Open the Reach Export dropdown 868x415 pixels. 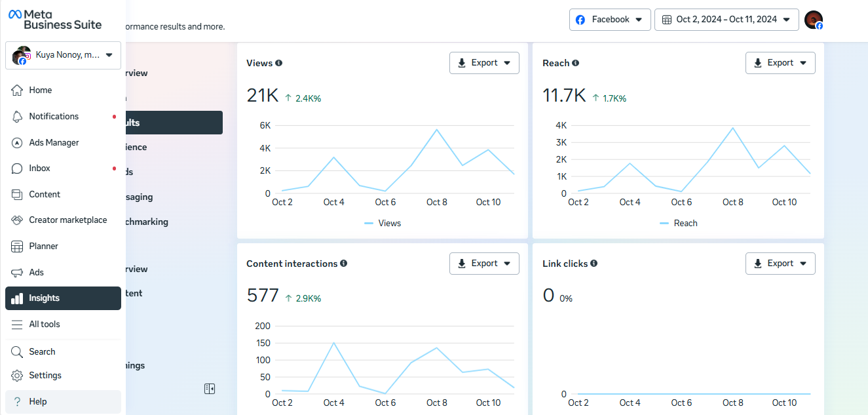tap(780, 63)
